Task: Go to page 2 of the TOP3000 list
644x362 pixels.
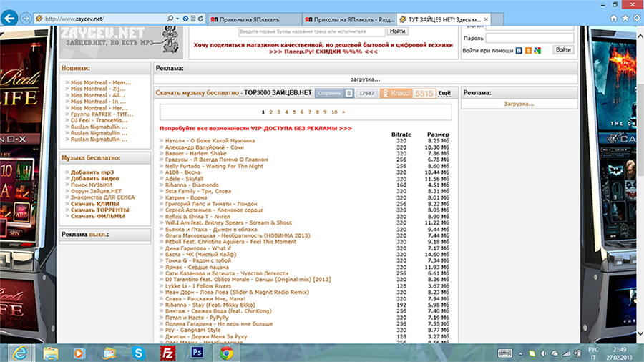Action: click(x=270, y=112)
